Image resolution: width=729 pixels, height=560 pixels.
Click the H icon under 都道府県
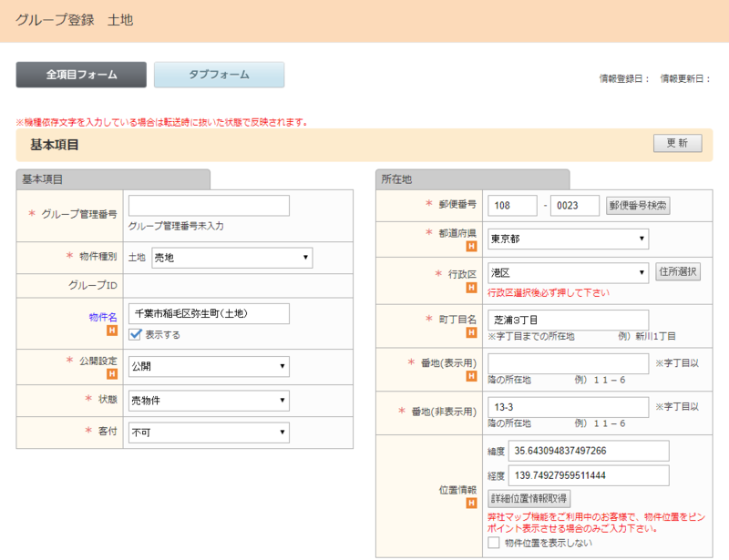471,246
